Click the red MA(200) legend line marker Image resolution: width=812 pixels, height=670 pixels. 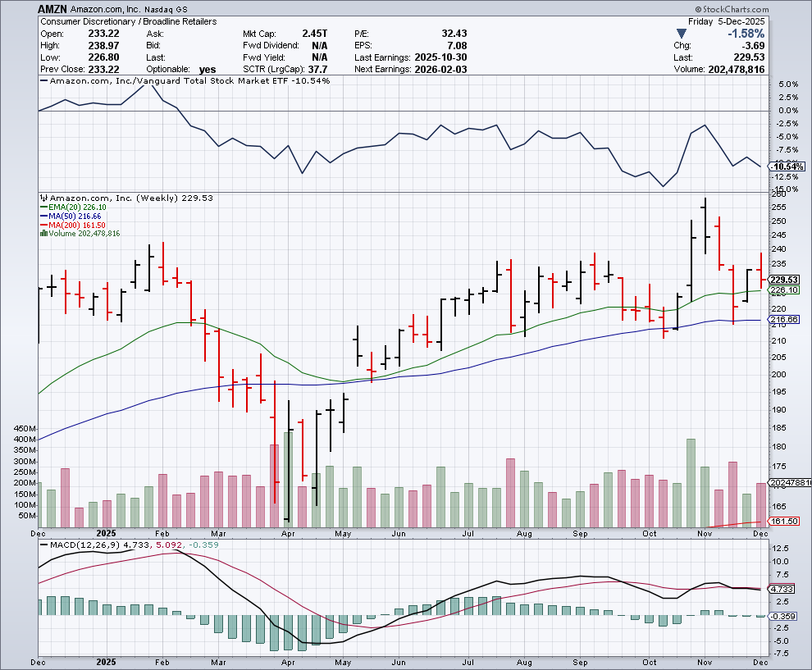pos(43,226)
